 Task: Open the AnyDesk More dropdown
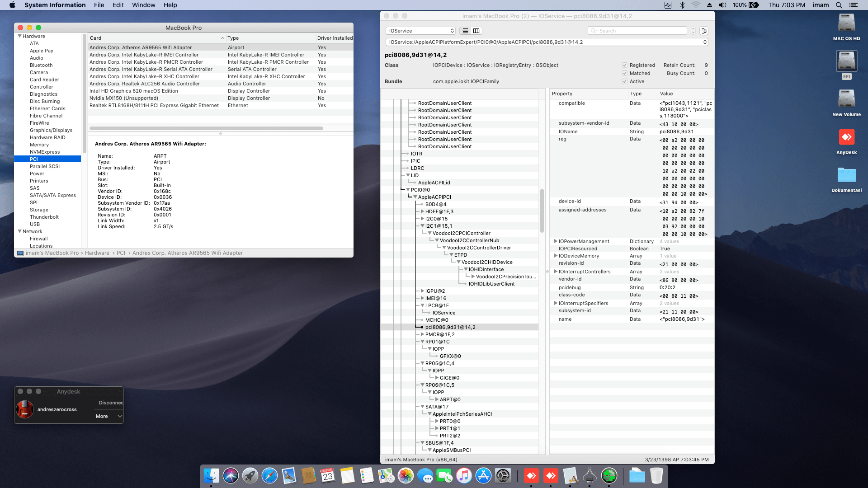coord(108,416)
